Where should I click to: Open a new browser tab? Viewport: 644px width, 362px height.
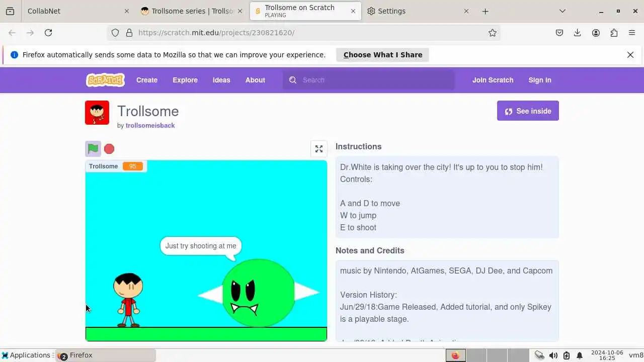486,11
